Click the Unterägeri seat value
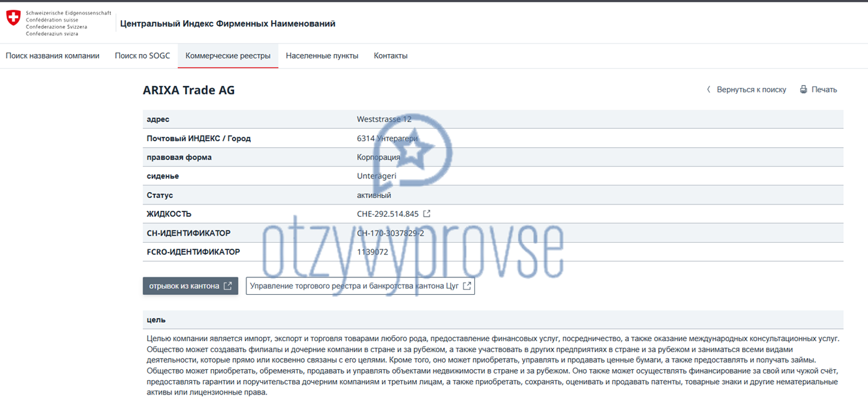Viewport: 868px width, 401px height. tap(377, 176)
